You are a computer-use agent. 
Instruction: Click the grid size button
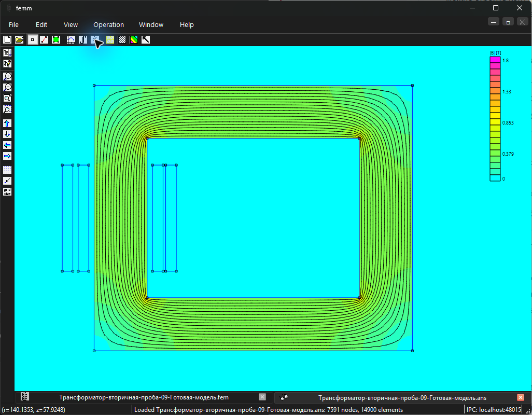pyautogui.click(x=7, y=191)
